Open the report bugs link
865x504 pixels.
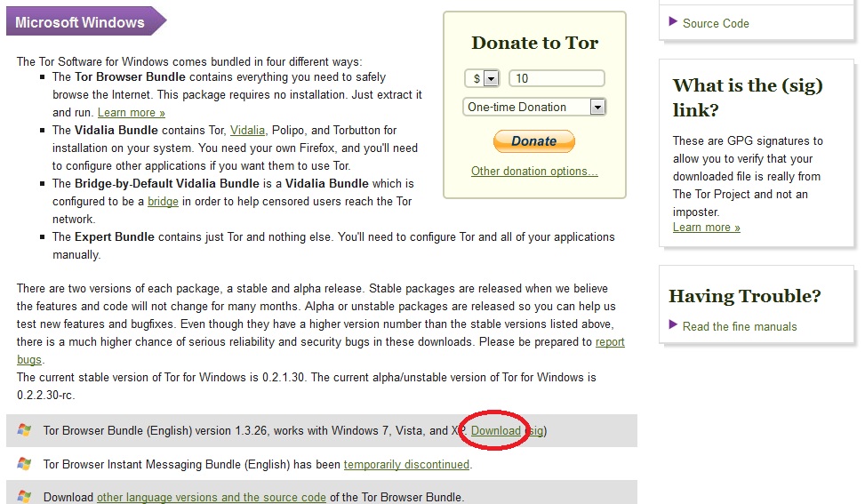coord(610,342)
